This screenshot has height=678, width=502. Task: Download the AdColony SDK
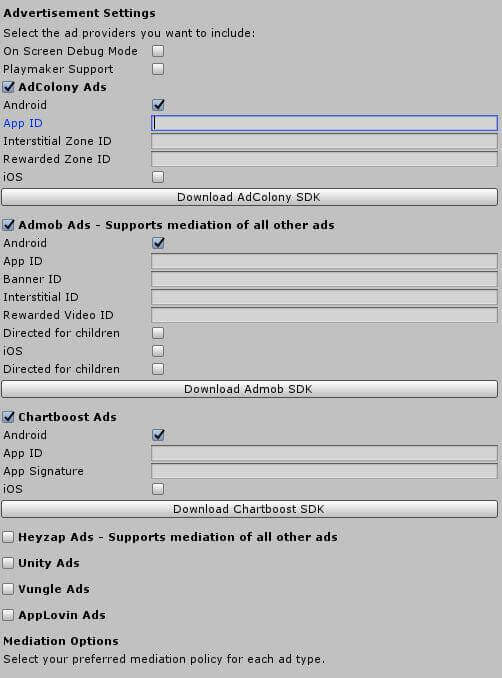(249, 197)
